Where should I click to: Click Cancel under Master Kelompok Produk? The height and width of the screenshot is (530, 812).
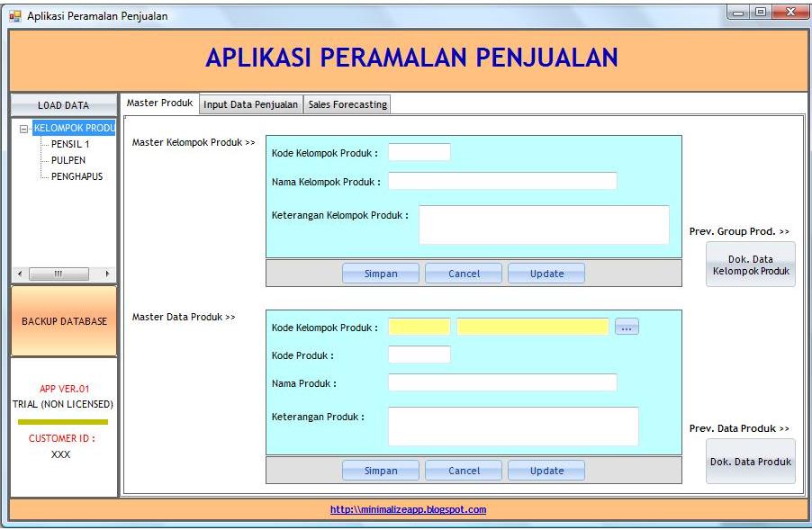pos(463,273)
